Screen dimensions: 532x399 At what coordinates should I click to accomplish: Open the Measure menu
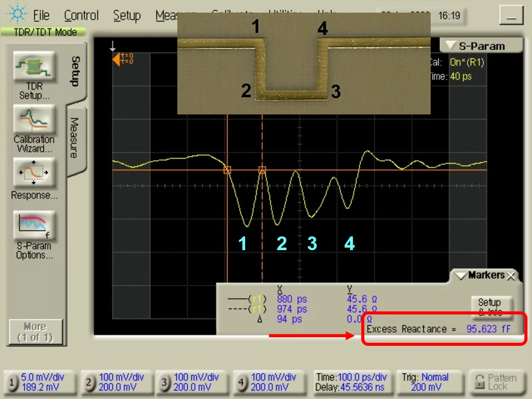pos(166,15)
